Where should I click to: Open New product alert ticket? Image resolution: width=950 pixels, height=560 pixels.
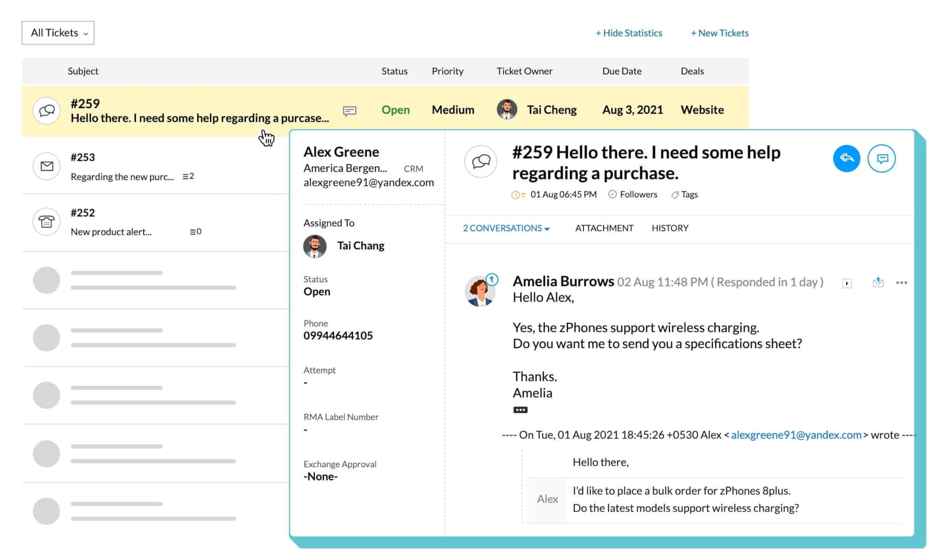point(111,232)
